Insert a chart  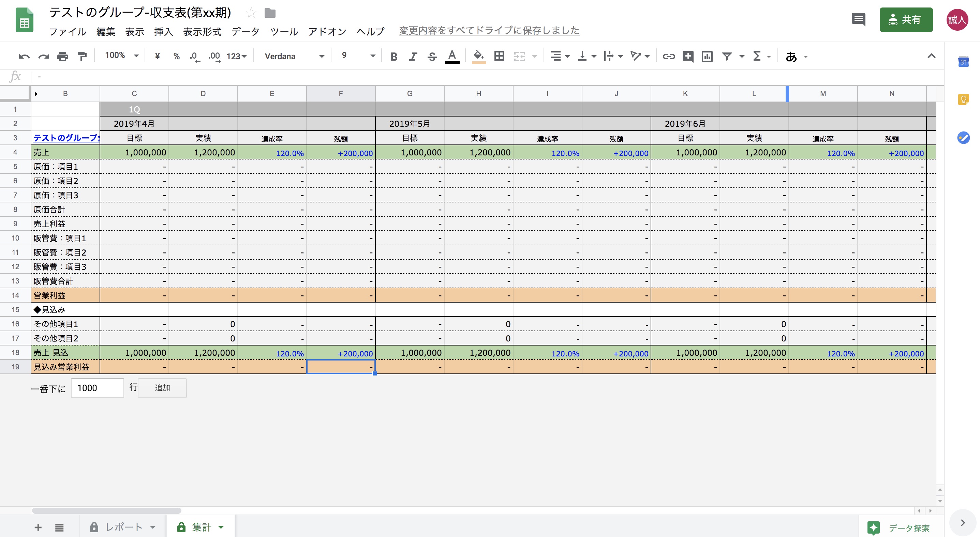point(707,57)
